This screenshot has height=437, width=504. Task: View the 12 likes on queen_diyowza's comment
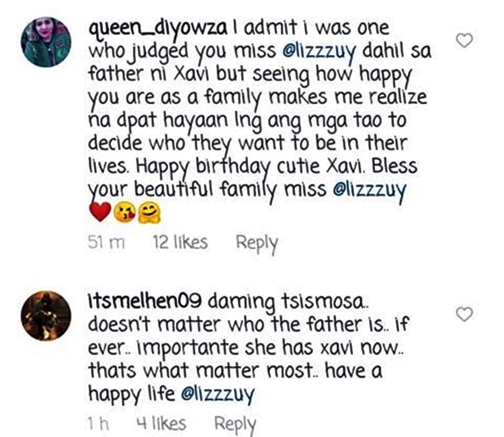point(180,243)
